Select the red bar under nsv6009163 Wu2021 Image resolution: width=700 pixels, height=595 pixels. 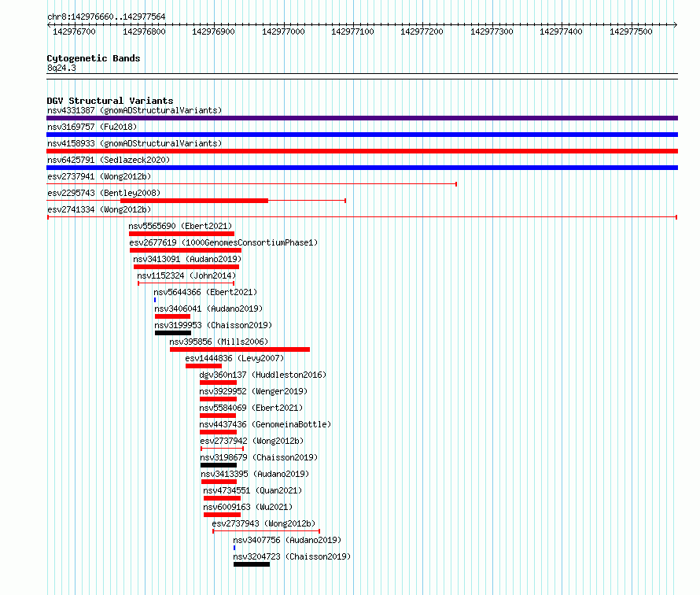(223, 515)
